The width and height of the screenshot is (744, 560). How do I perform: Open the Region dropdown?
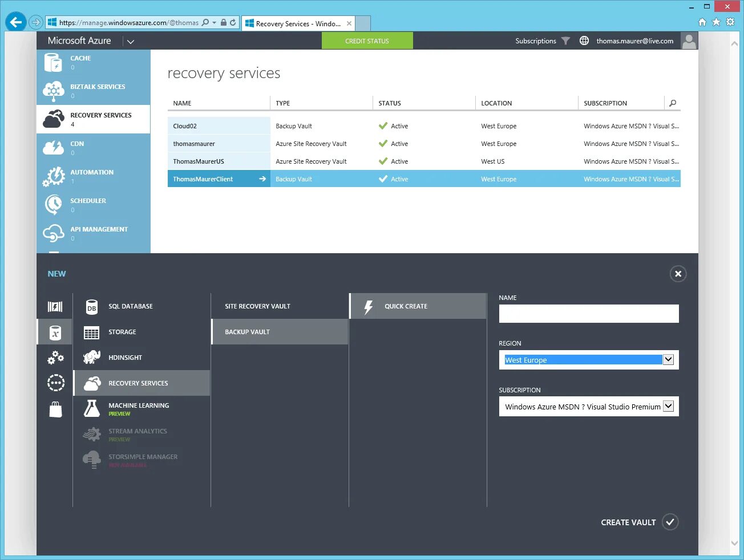tap(589, 360)
